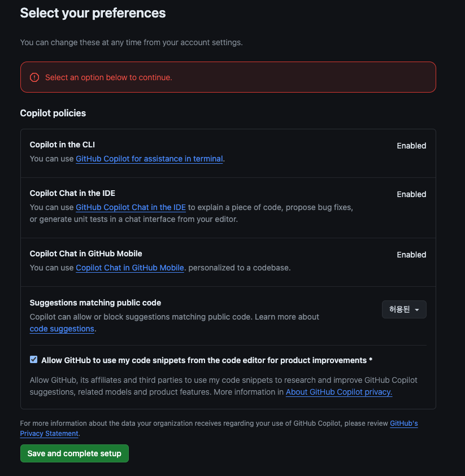This screenshot has width=465, height=476.
Task: Expand the 허용된 public code suggestions dropdown
Action: click(404, 309)
